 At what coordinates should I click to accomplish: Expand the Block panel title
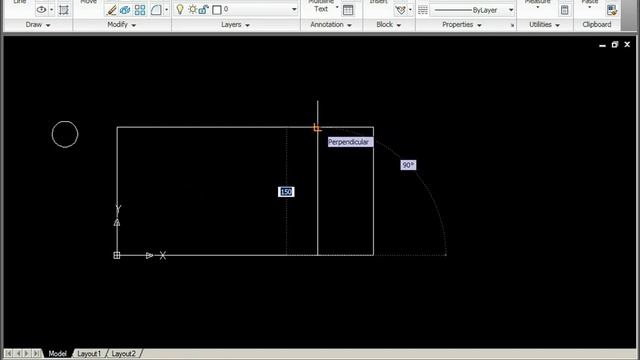click(389, 24)
